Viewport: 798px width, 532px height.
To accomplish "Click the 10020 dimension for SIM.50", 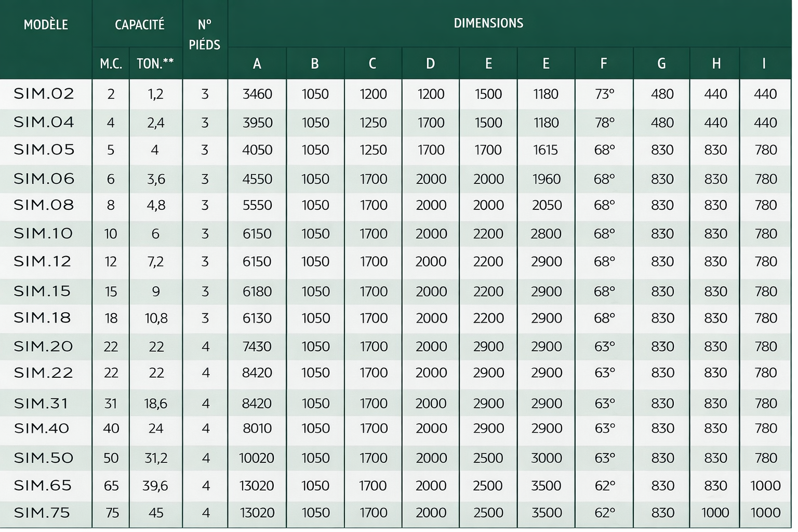I will pos(257,458).
